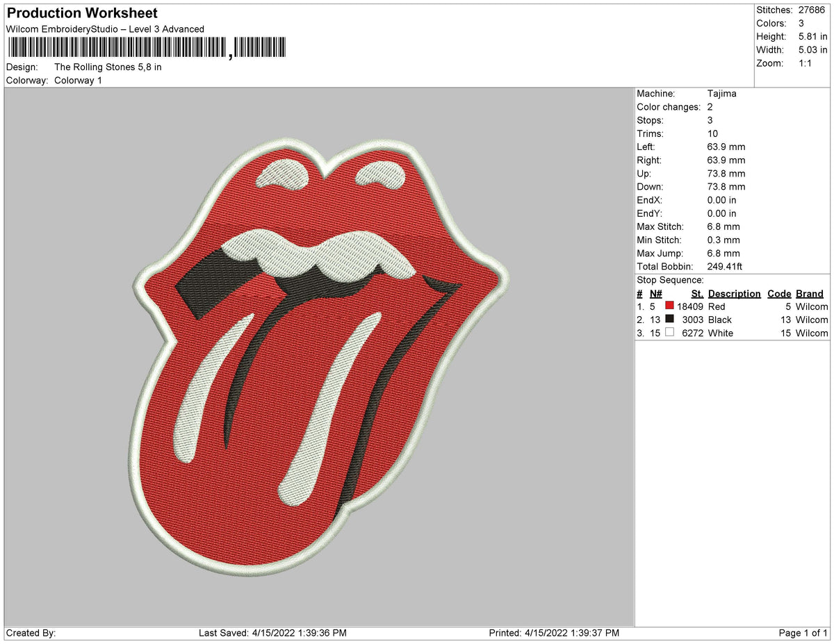834x644 pixels.
Task: Click the Color changes value
Action: [x=710, y=107]
